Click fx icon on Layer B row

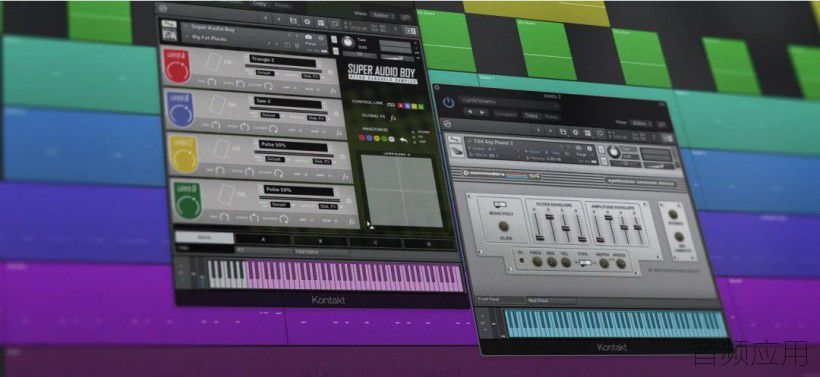tap(339, 133)
